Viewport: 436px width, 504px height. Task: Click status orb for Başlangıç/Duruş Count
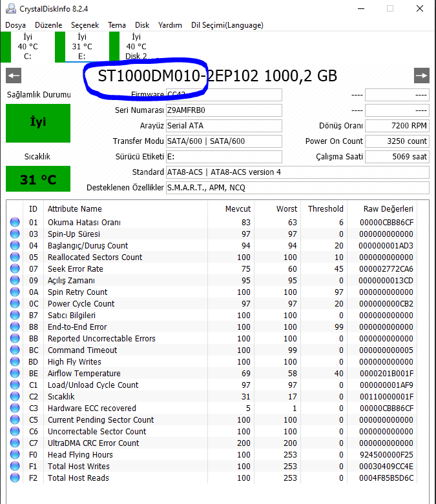pos(15,245)
